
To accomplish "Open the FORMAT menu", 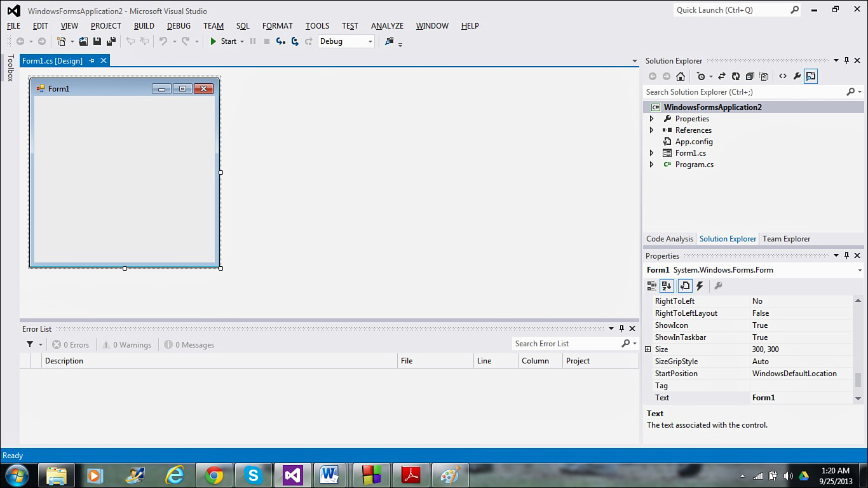I will coord(278,26).
